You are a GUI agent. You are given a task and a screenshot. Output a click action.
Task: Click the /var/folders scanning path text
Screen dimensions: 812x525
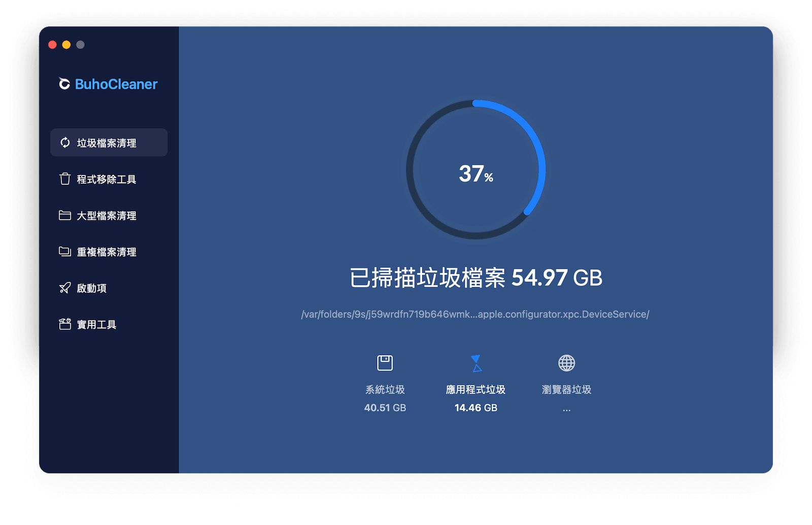[475, 314]
